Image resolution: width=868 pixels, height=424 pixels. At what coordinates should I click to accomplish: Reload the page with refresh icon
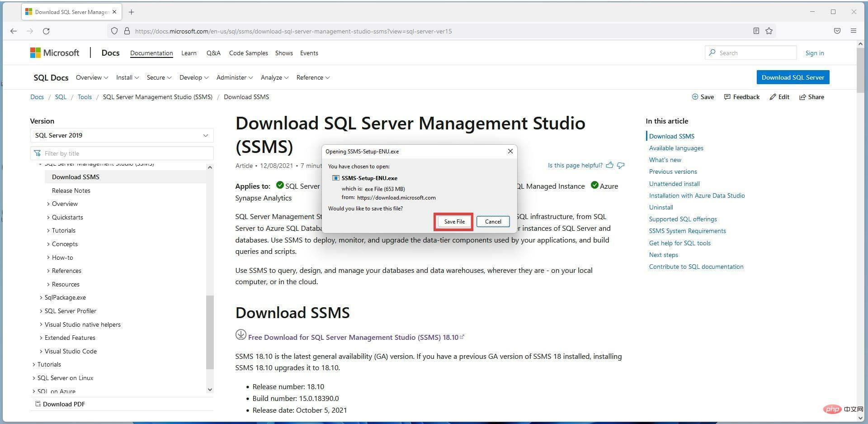(x=46, y=31)
